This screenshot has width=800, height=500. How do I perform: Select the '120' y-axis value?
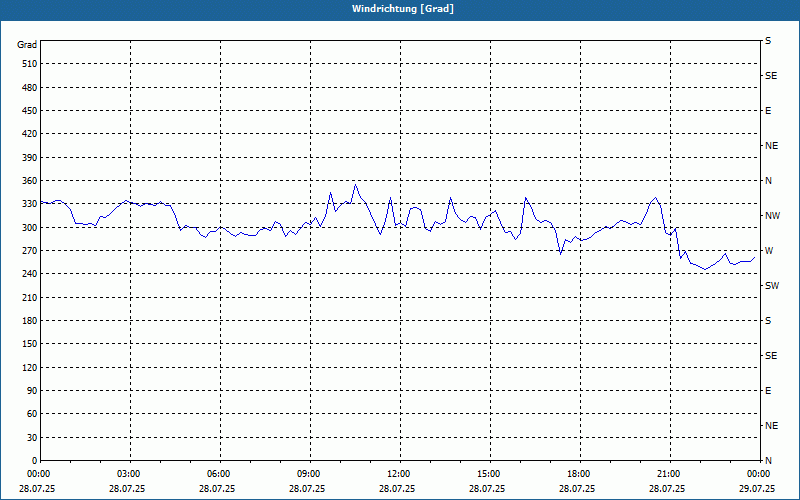click(x=30, y=367)
